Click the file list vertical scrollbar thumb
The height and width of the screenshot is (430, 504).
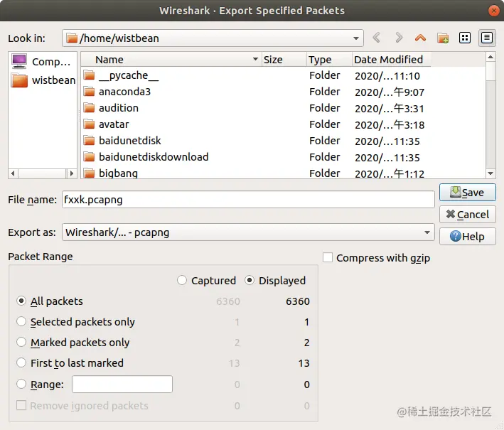point(490,72)
